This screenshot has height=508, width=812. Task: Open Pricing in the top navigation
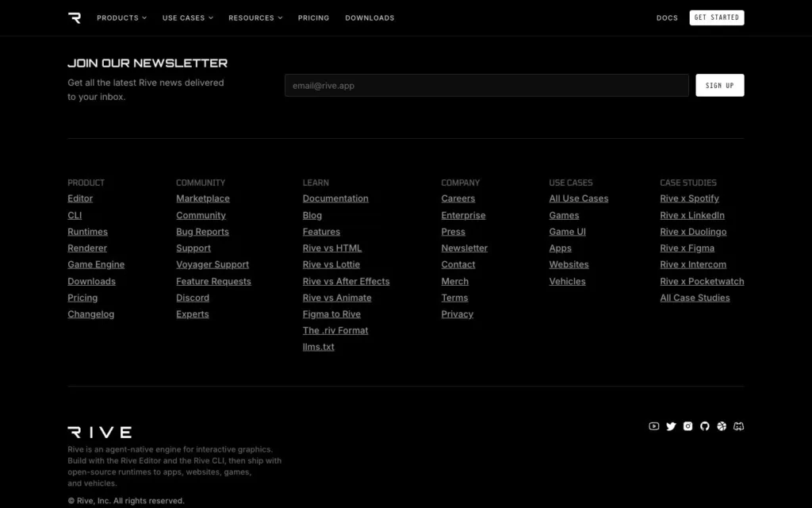[x=313, y=17]
